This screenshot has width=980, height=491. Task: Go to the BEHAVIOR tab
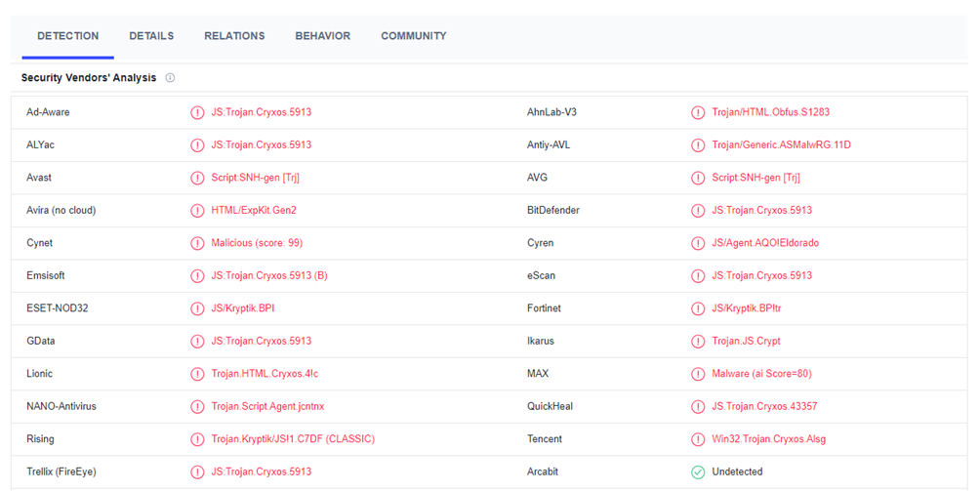click(x=322, y=36)
